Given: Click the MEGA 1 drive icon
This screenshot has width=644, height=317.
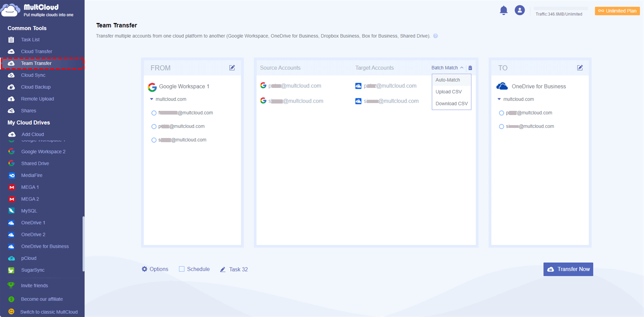Looking at the screenshot, I should click(x=11, y=187).
